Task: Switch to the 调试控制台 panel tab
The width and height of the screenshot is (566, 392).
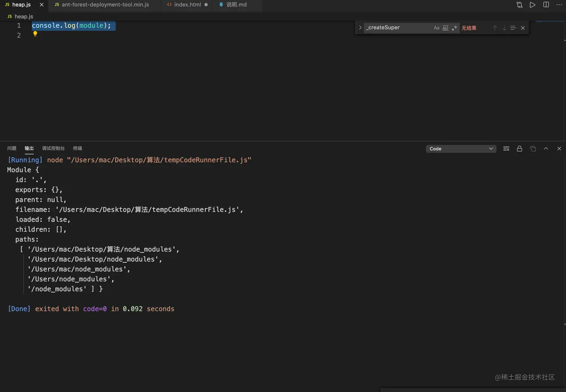Action: tap(53, 148)
